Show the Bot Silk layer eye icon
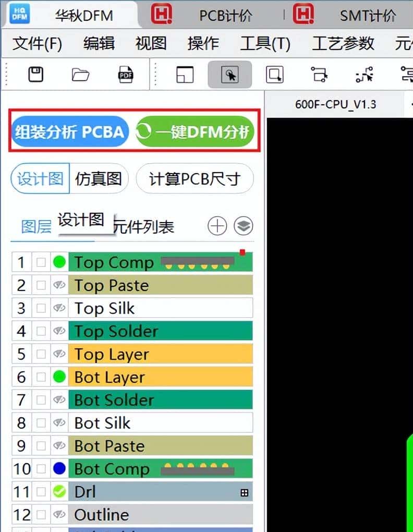 [59, 423]
